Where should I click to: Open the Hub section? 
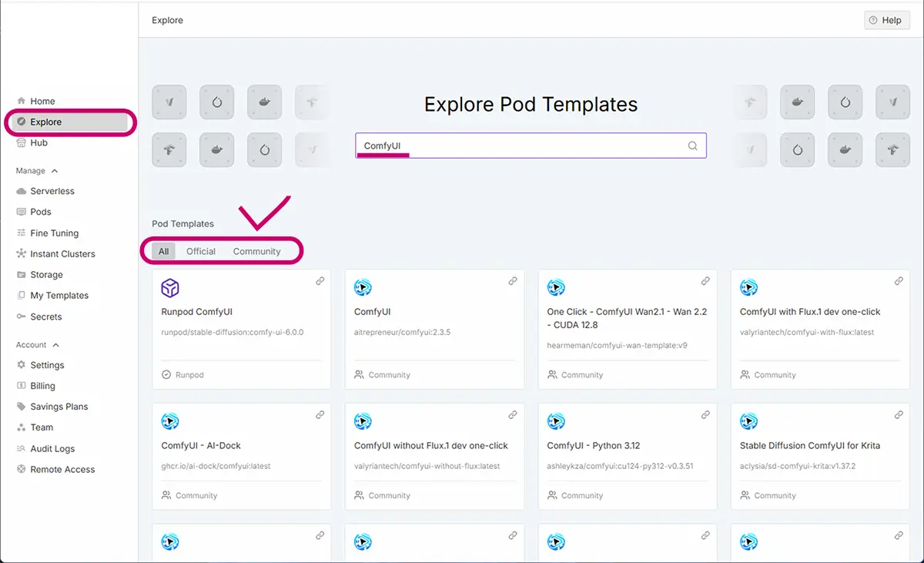[32, 142]
